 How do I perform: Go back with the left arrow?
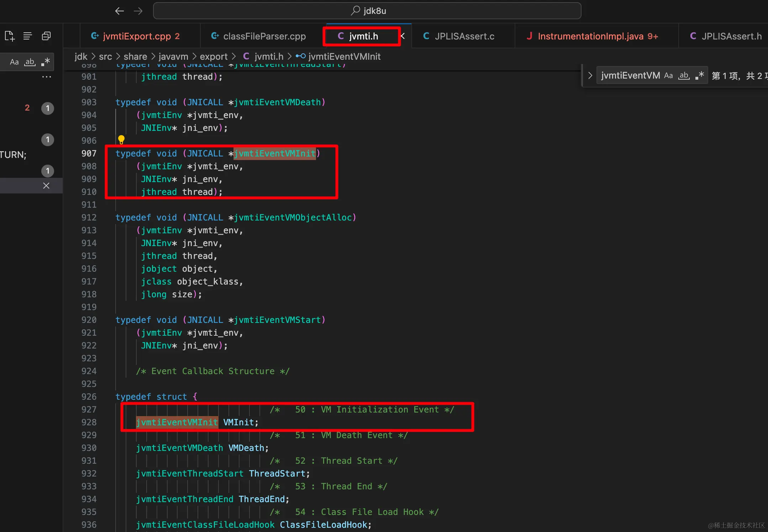click(x=120, y=11)
